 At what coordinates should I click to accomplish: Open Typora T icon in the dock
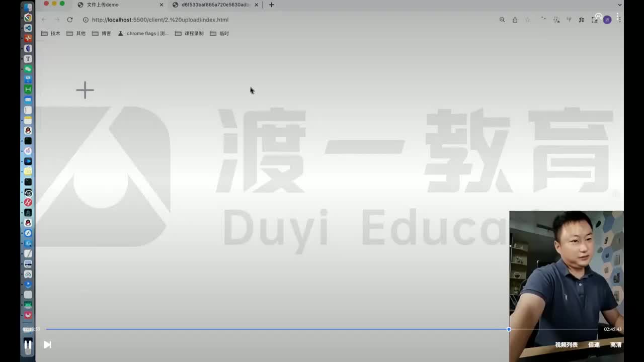28,59
